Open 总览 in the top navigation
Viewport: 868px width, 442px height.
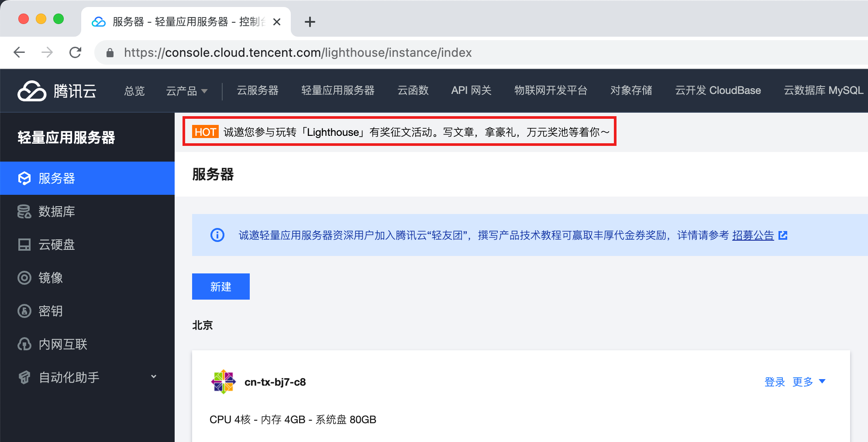(x=134, y=91)
